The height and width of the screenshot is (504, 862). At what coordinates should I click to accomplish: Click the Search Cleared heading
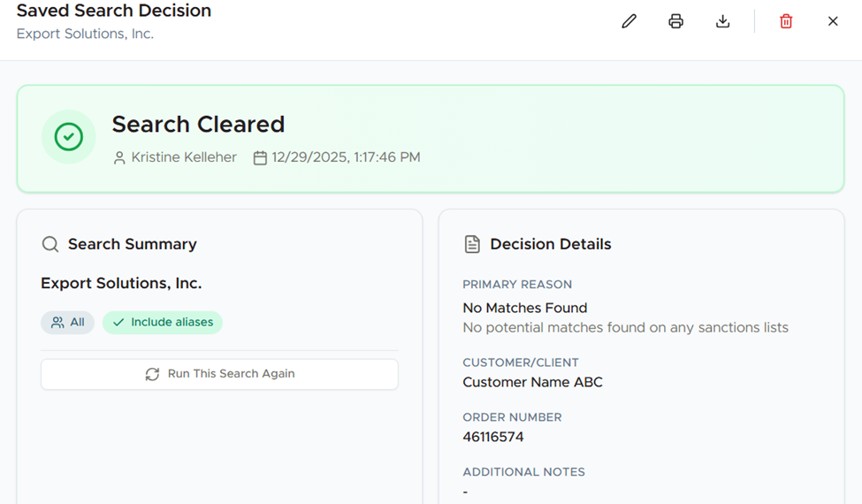coord(198,125)
